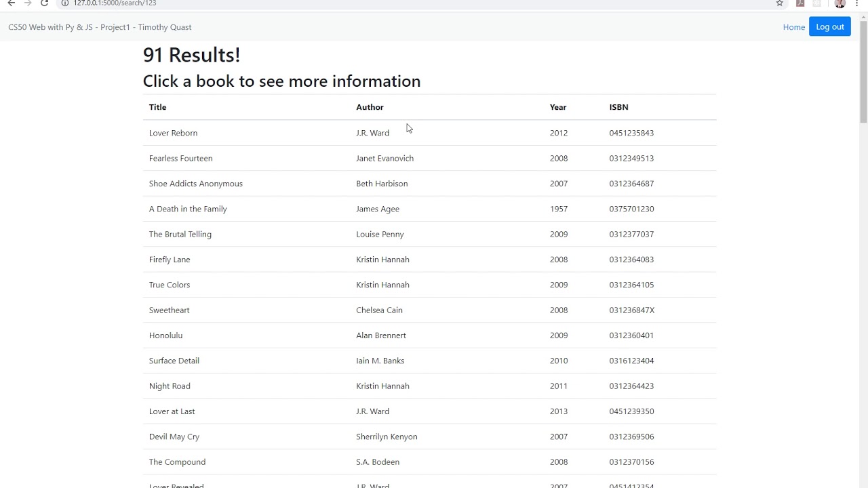
Task: Open the browser profile avatar
Action: coord(840,3)
